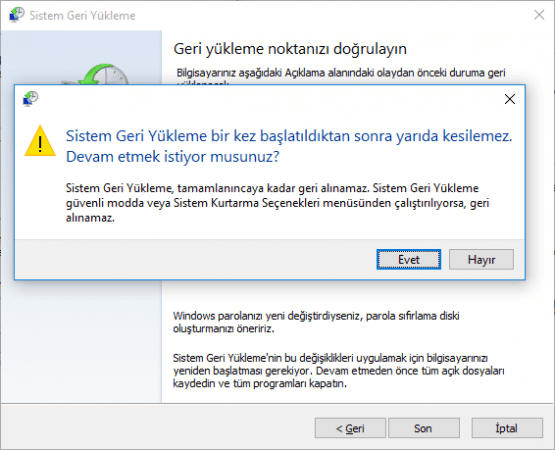Click text 'Windows parolanızı yeni değiştirdiyseniz'
This screenshot has height=450, width=555.
pyautogui.click(x=266, y=315)
